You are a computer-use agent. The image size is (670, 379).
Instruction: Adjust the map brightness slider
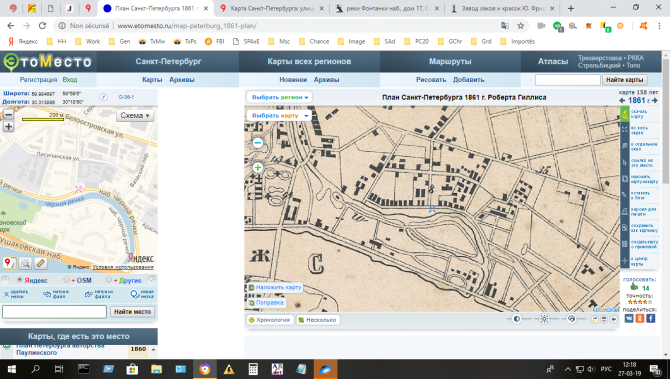[x=544, y=319]
